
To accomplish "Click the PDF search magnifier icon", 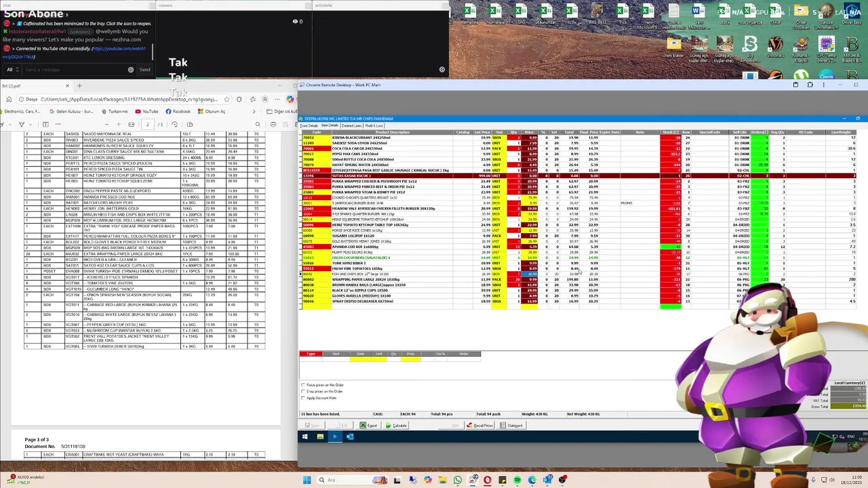I will pos(258,124).
